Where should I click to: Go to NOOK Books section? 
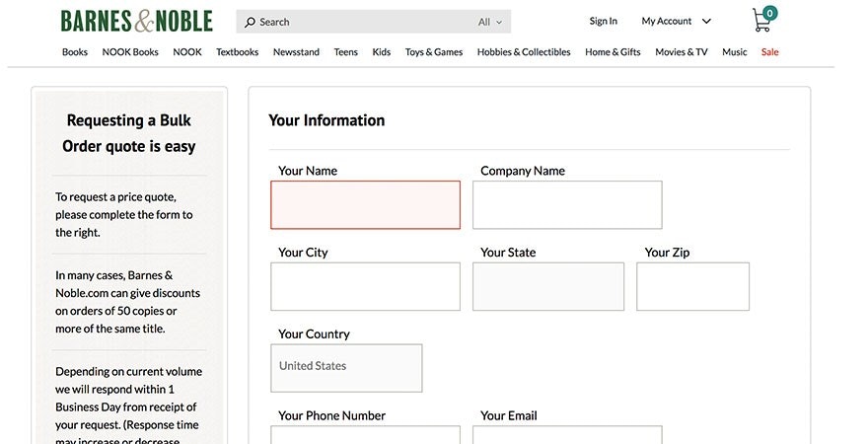pyautogui.click(x=130, y=52)
